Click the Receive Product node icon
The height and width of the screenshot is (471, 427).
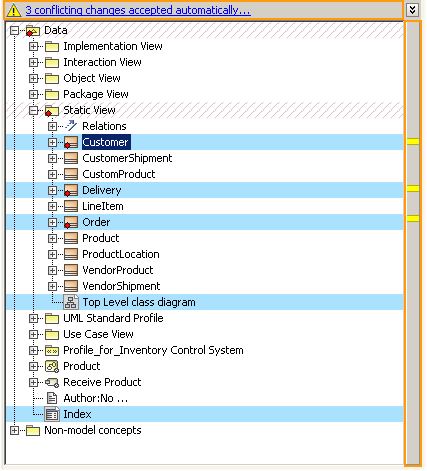tap(52, 382)
